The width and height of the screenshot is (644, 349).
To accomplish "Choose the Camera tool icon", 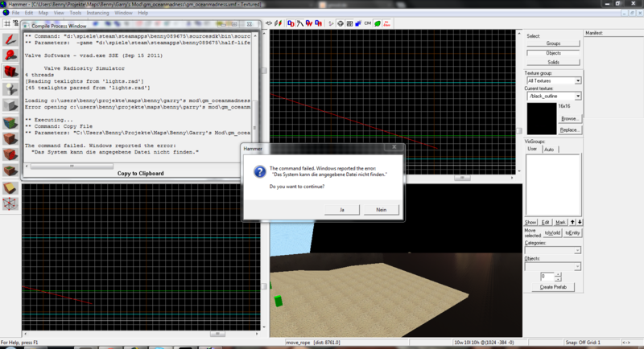I will 10,72.
